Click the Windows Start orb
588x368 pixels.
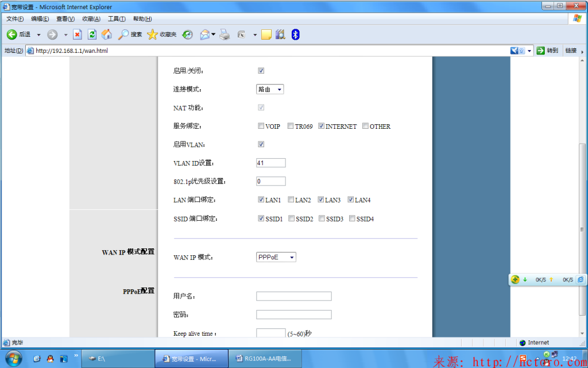pos(13,359)
